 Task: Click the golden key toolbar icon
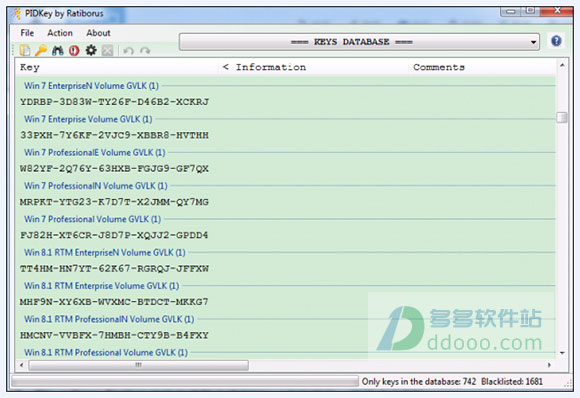coord(41,50)
